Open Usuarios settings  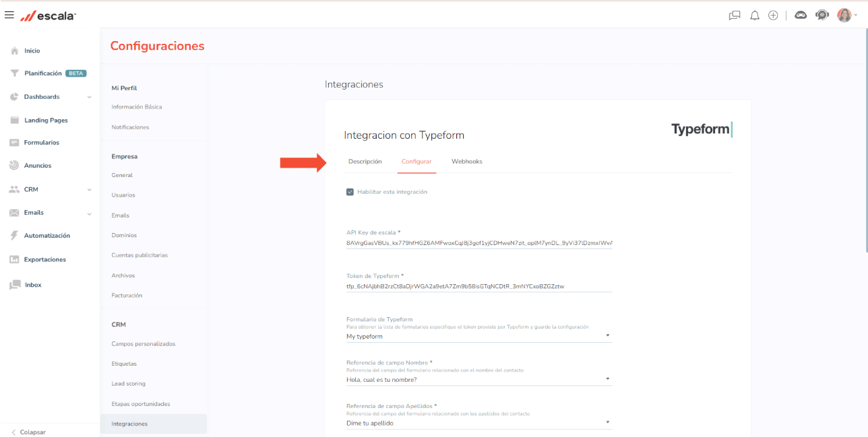point(123,195)
